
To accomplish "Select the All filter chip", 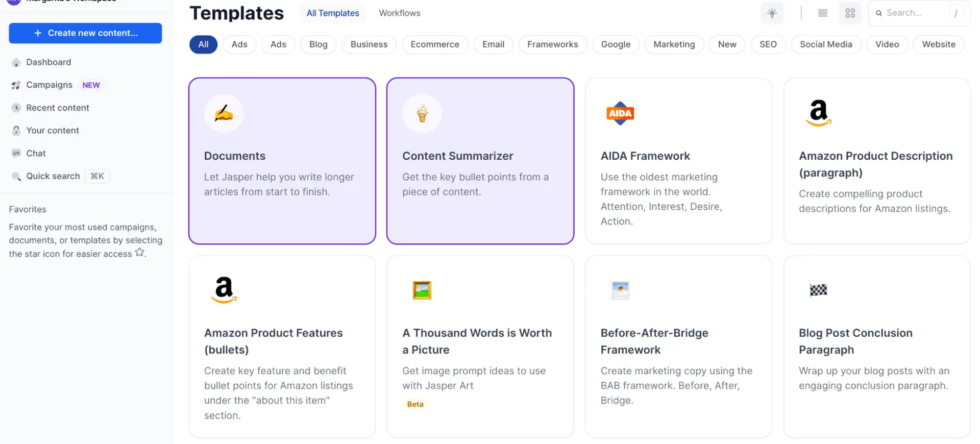I will [203, 44].
